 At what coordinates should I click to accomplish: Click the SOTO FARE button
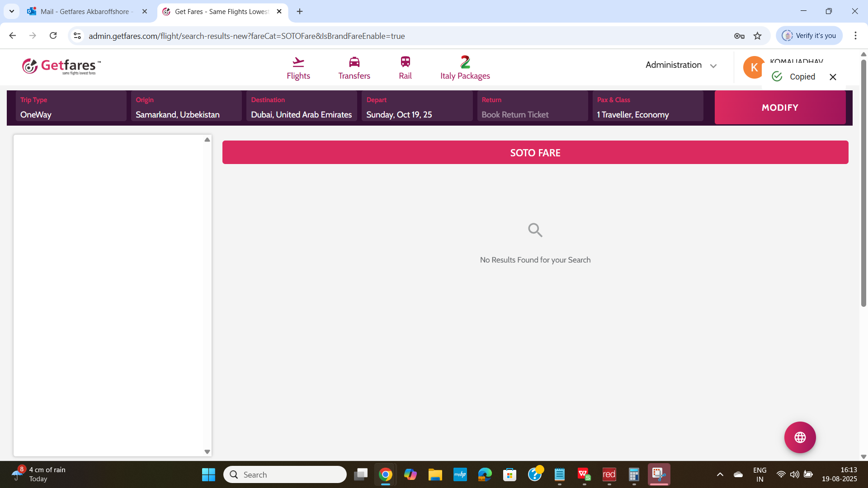(x=535, y=153)
